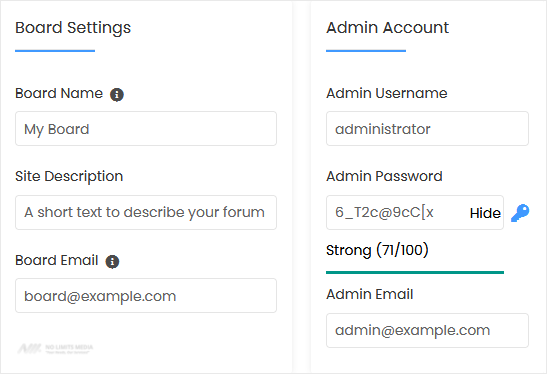Select the Admin Password text box
547x374 pixels.
(x=415, y=212)
